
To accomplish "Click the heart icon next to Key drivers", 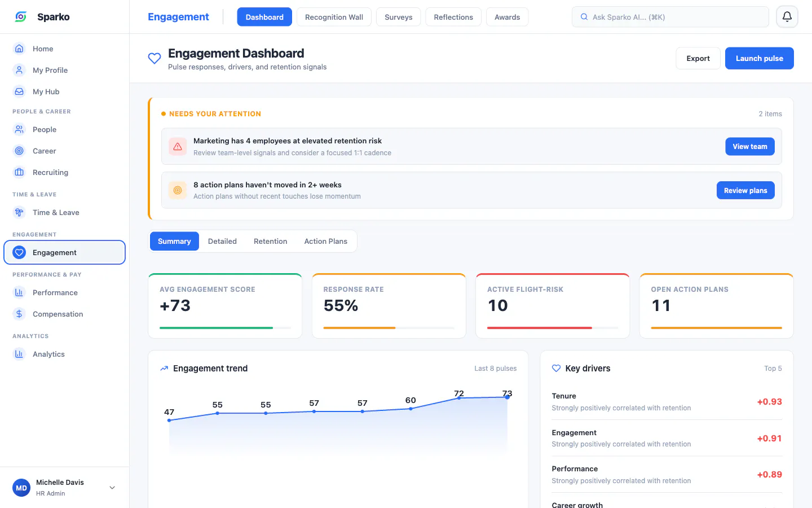I will click(x=556, y=369).
